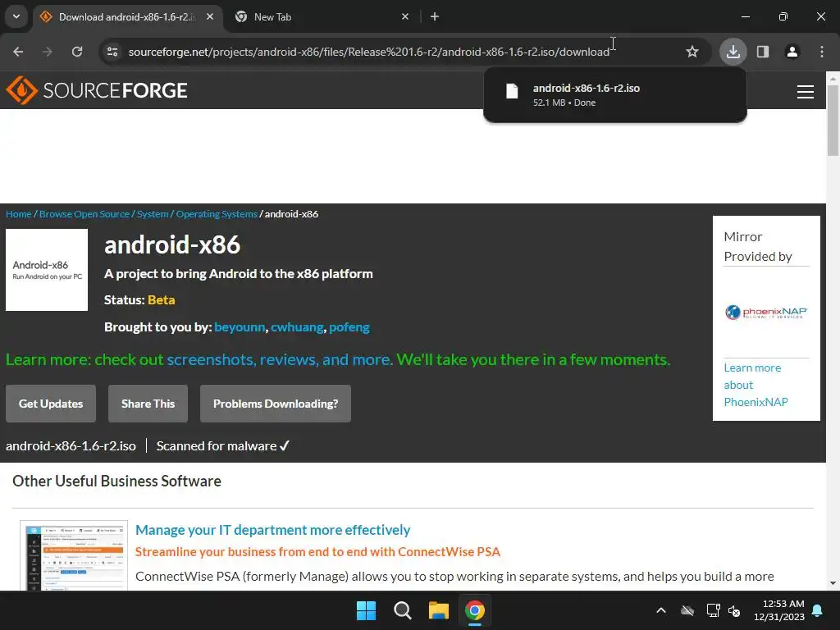Open downloaded android-x86-1.6-r2.iso file entry
This screenshot has width=840, height=630.
pos(615,95)
